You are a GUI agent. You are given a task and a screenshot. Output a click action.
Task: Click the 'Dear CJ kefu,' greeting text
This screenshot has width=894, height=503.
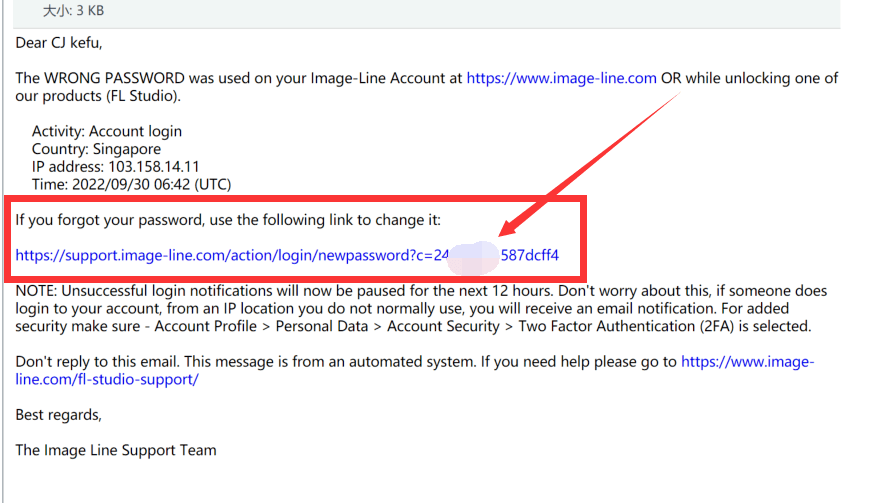(x=59, y=43)
